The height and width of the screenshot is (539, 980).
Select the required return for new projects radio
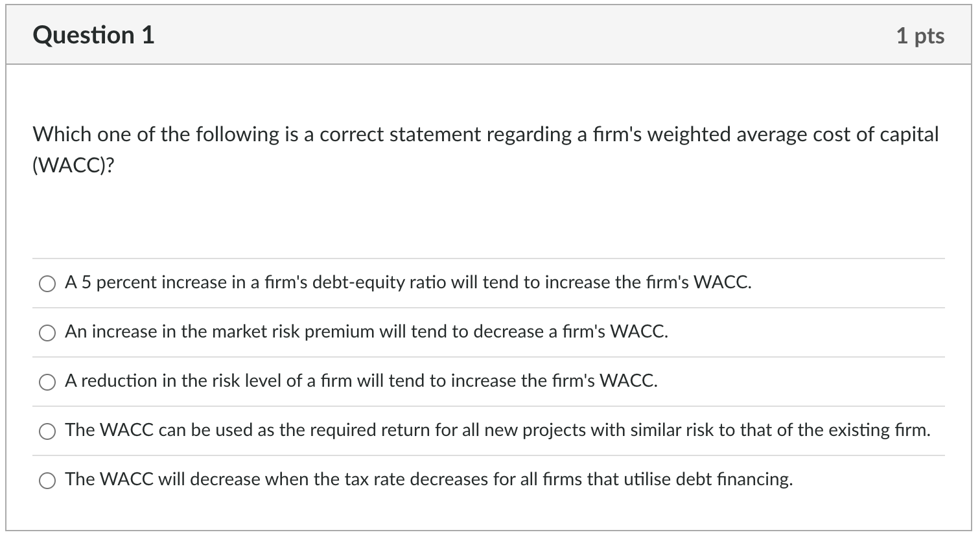47,431
